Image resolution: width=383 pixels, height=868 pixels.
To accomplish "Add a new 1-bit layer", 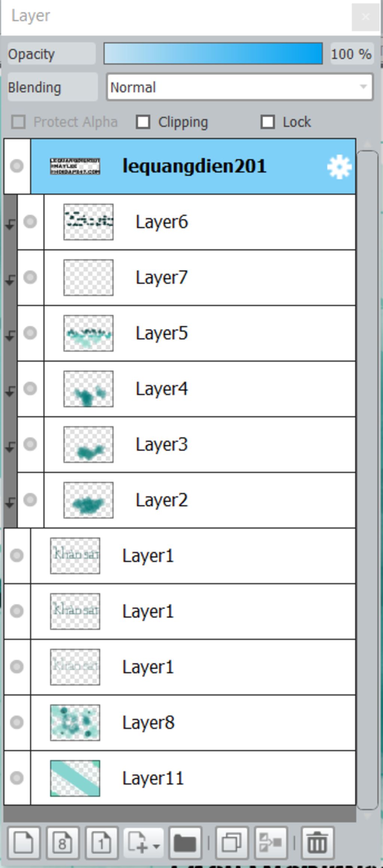I will [x=102, y=843].
